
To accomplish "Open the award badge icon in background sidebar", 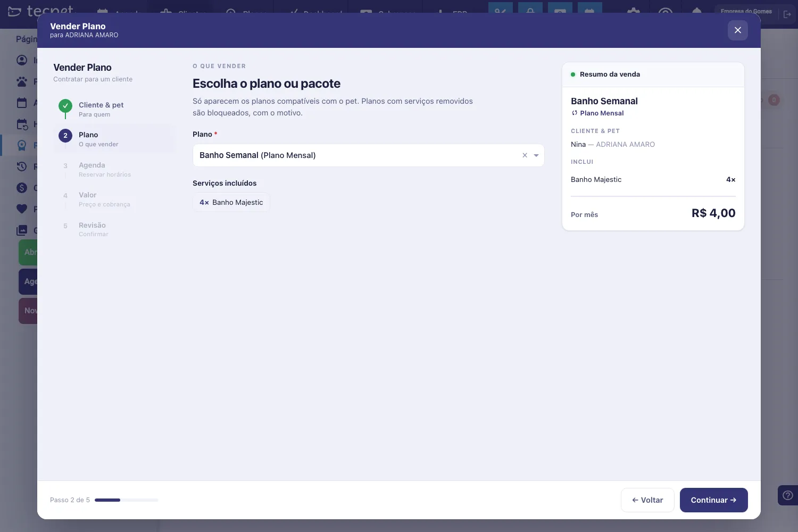I will pos(22,145).
